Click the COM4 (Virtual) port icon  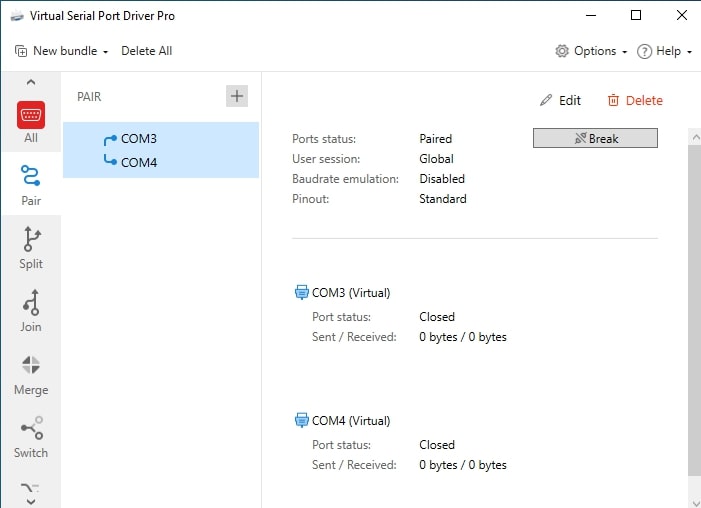coord(302,420)
